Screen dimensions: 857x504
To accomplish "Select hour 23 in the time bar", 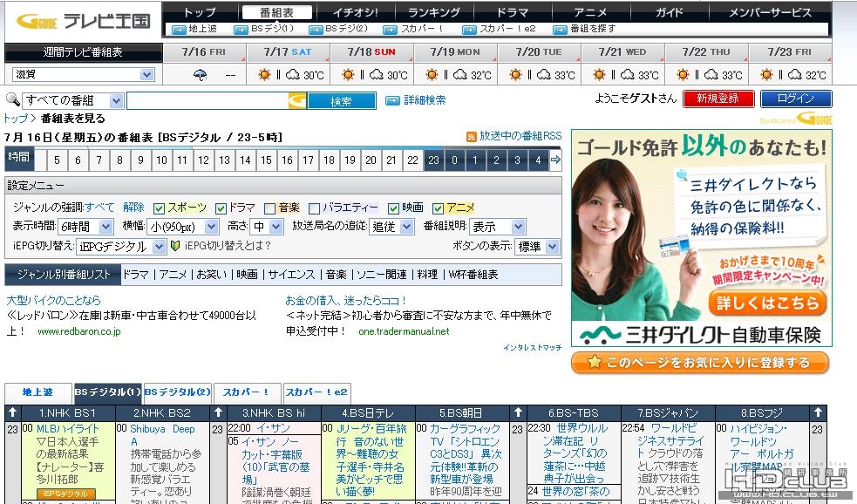I will (433, 160).
